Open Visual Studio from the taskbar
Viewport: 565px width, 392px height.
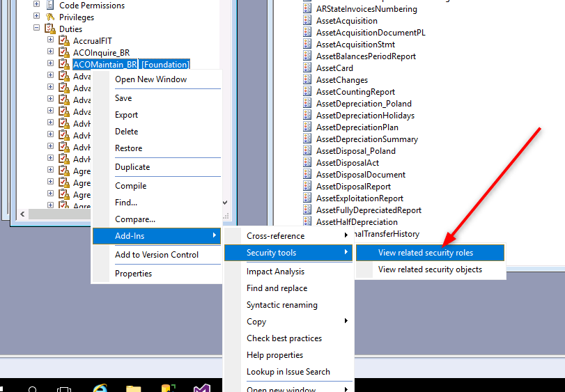point(203,389)
